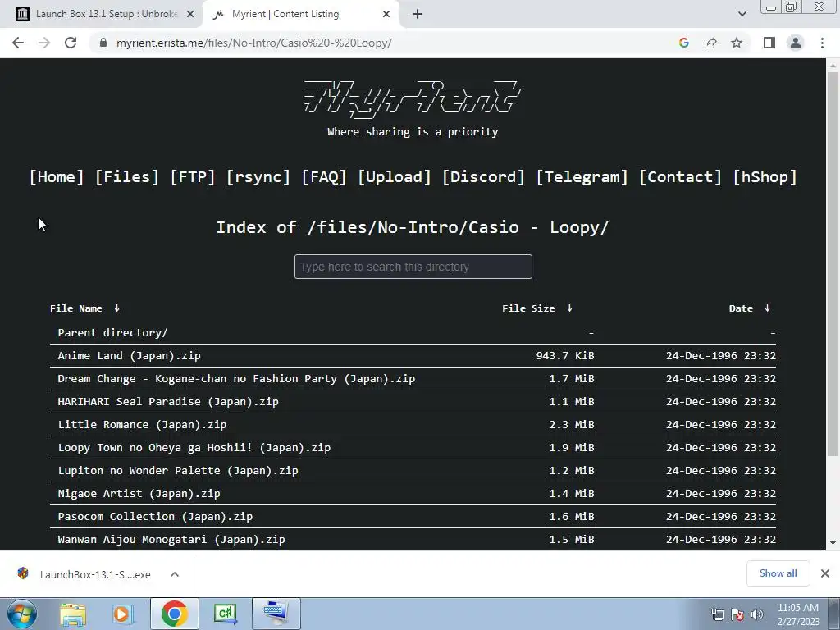The image size is (840, 630).
Task: Open the [Upload] navigation link
Action: point(395,177)
